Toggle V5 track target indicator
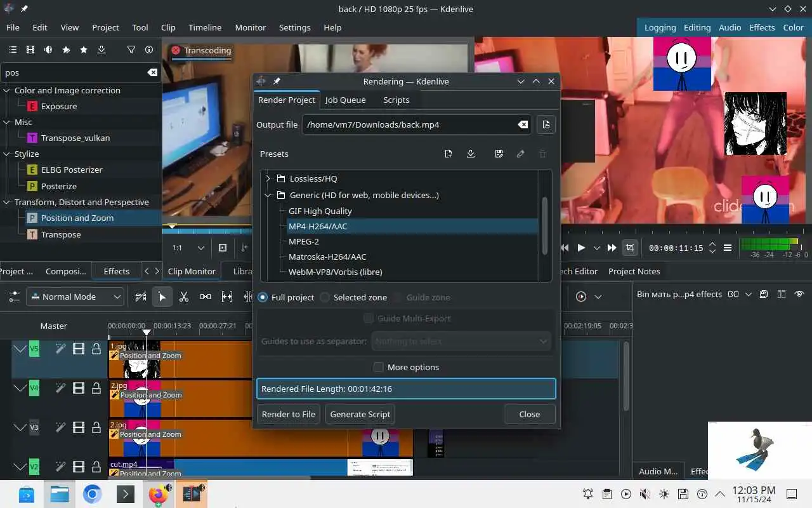Viewport: 812px width, 508px height. tap(34, 349)
